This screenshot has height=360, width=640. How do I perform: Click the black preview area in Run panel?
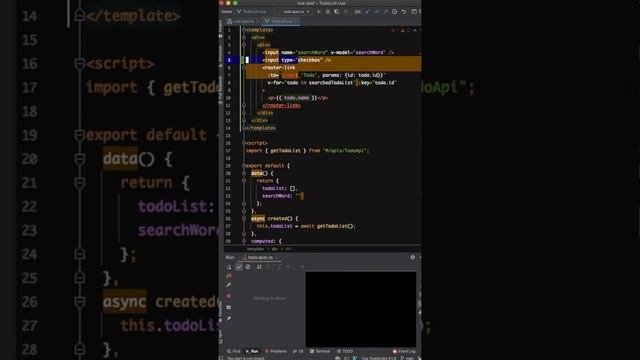(361, 309)
